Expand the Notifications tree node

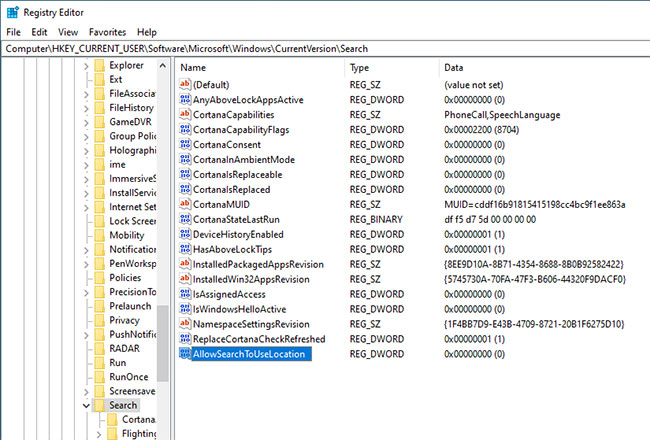pos(86,250)
